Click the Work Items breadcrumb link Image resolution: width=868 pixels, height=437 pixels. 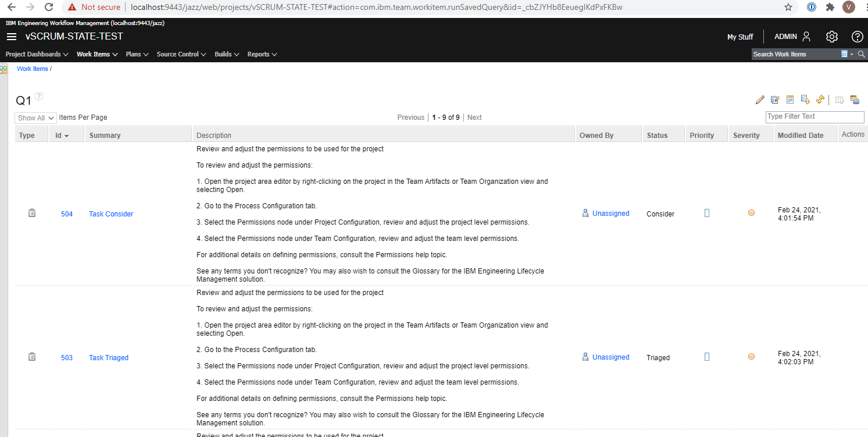pyautogui.click(x=33, y=69)
